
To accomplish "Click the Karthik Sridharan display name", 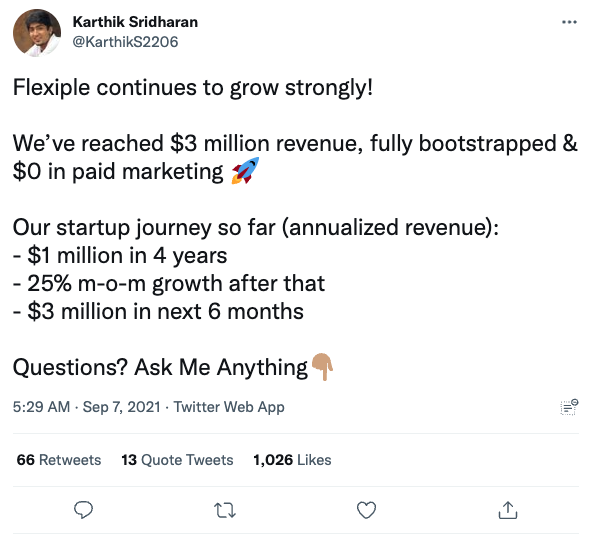I will coord(135,22).
